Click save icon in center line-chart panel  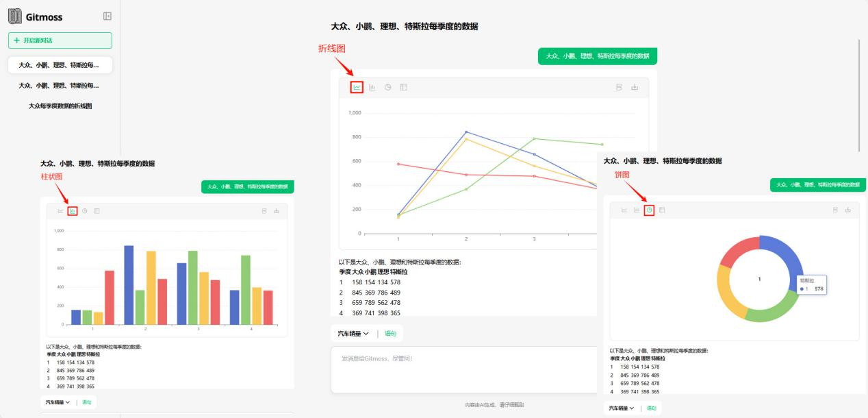(x=619, y=87)
